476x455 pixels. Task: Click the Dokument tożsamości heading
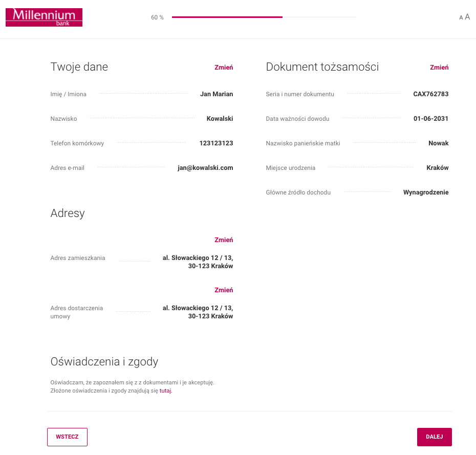322,67
